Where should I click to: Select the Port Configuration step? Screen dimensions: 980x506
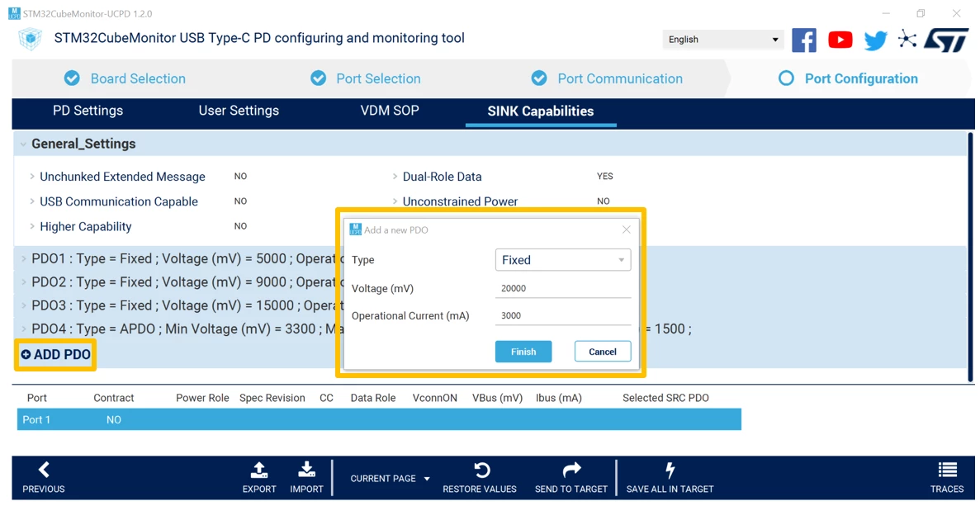click(x=848, y=78)
